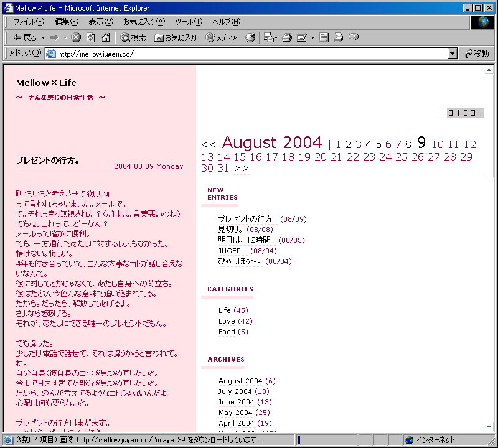Expand the Edit button dropdown arrow
The height and width of the screenshot is (448, 498).
(x=312, y=38)
